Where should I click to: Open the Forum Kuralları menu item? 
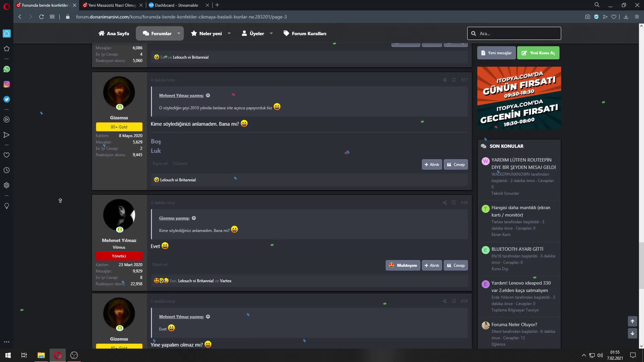click(305, 34)
